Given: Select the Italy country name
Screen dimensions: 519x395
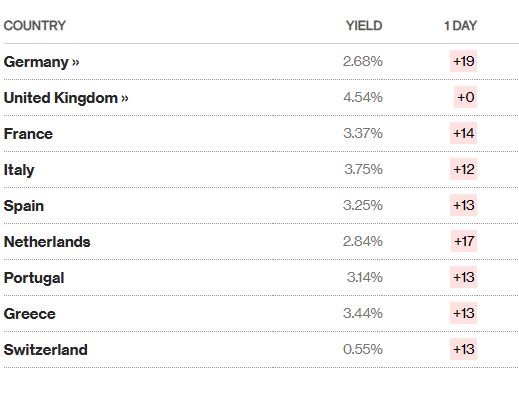Looking at the screenshot, I should click(19, 170).
